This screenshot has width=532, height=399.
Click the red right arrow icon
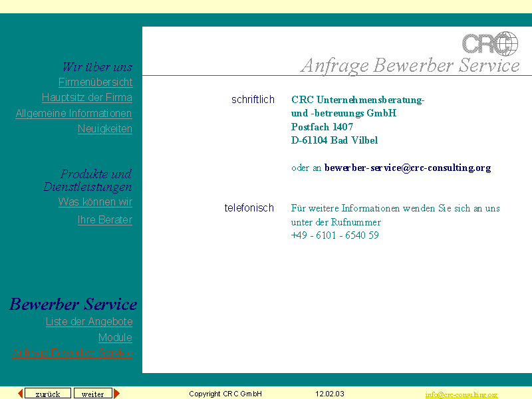tap(117, 394)
